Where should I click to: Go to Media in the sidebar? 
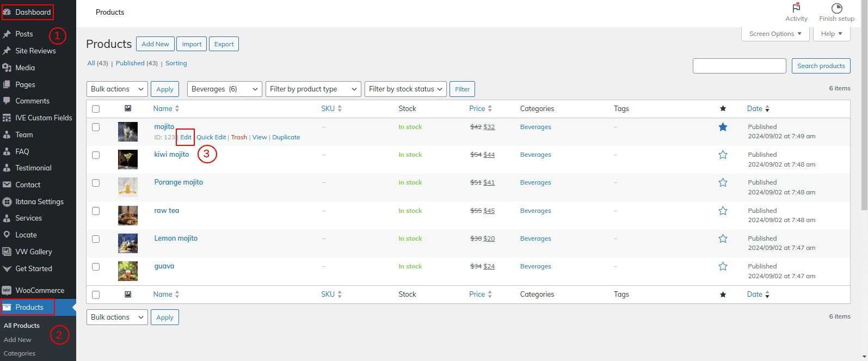[x=25, y=68]
